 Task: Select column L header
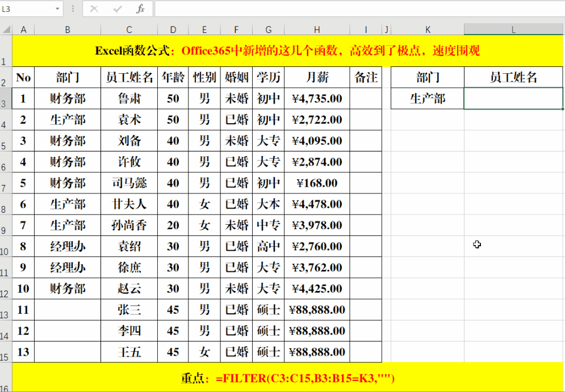[x=513, y=29]
